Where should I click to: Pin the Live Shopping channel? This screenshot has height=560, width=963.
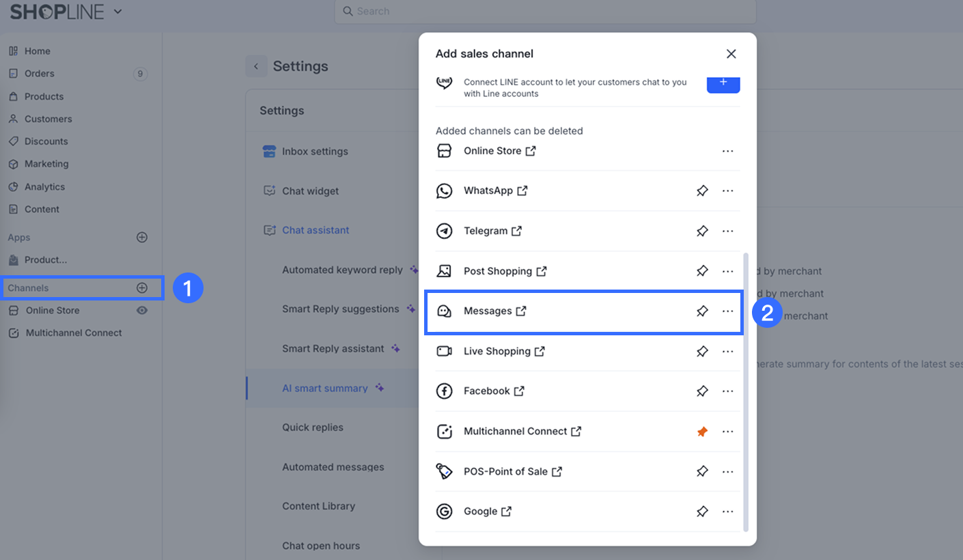(x=702, y=352)
